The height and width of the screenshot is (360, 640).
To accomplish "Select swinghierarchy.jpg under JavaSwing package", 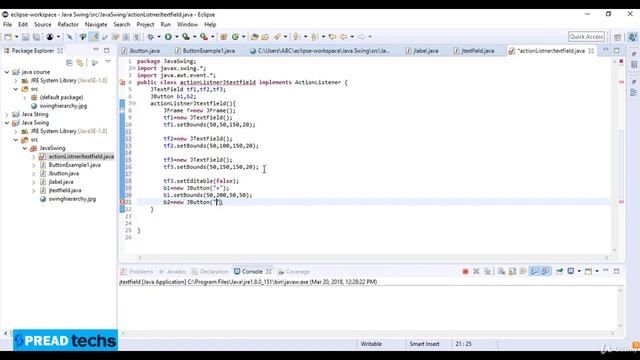I will (72, 199).
